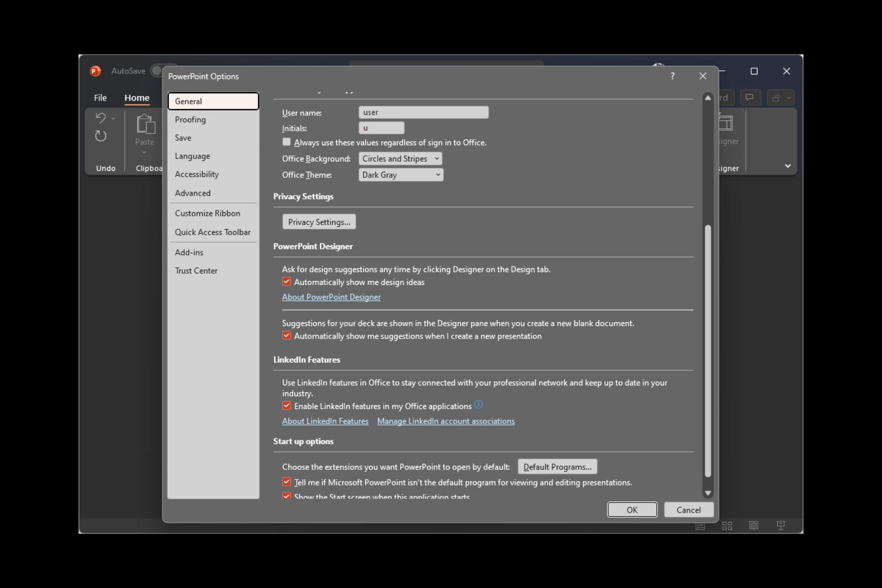Collapse the ribbon with the chevron
The width and height of the screenshot is (882, 588).
pos(788,166)
